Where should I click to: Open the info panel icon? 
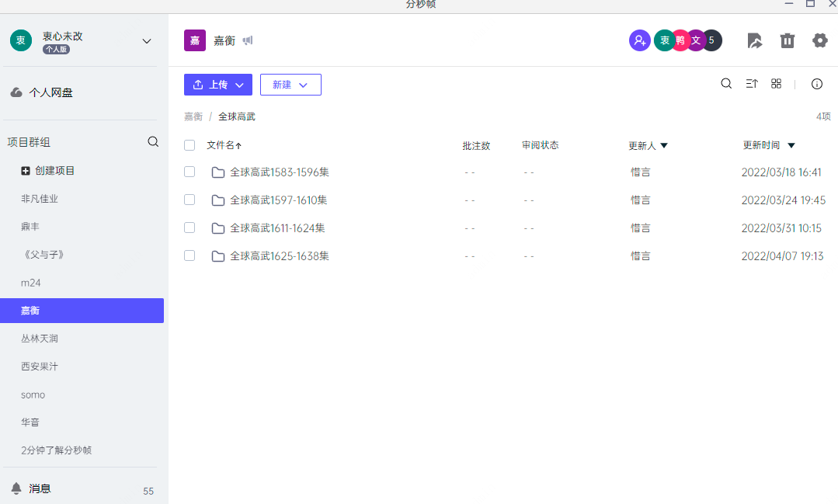[x=816, y=84]
